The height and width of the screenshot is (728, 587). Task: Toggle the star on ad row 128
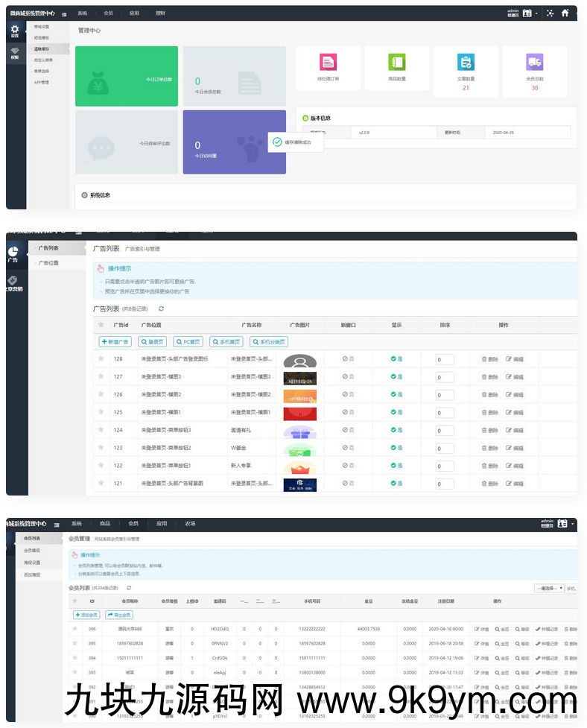click(x=101, y=359)
